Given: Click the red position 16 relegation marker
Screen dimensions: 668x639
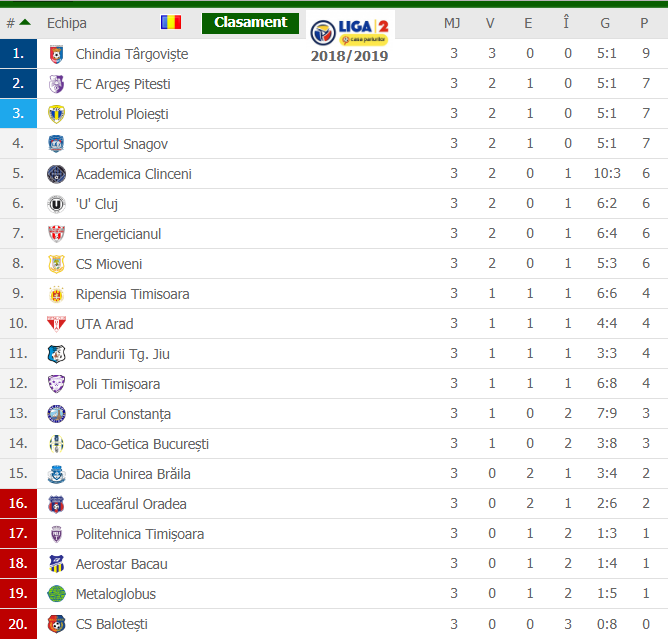Looking at the screenshot, I should pos(18,504).
